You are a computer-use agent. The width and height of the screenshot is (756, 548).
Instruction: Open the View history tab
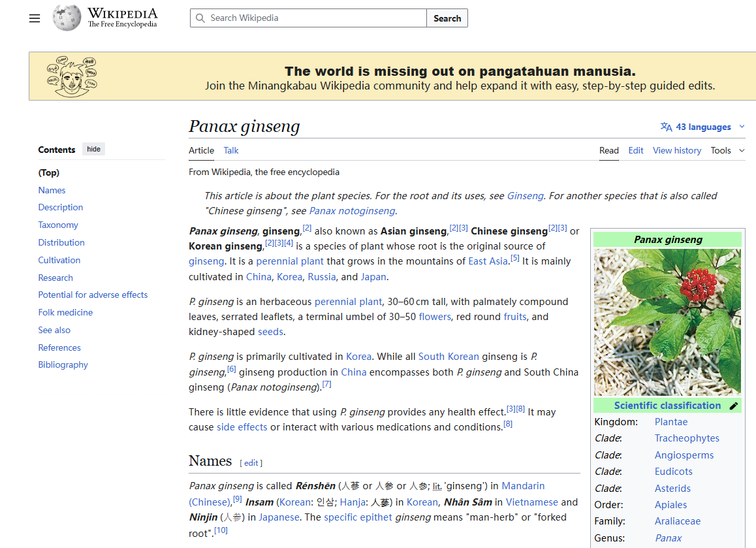[676, 150]
